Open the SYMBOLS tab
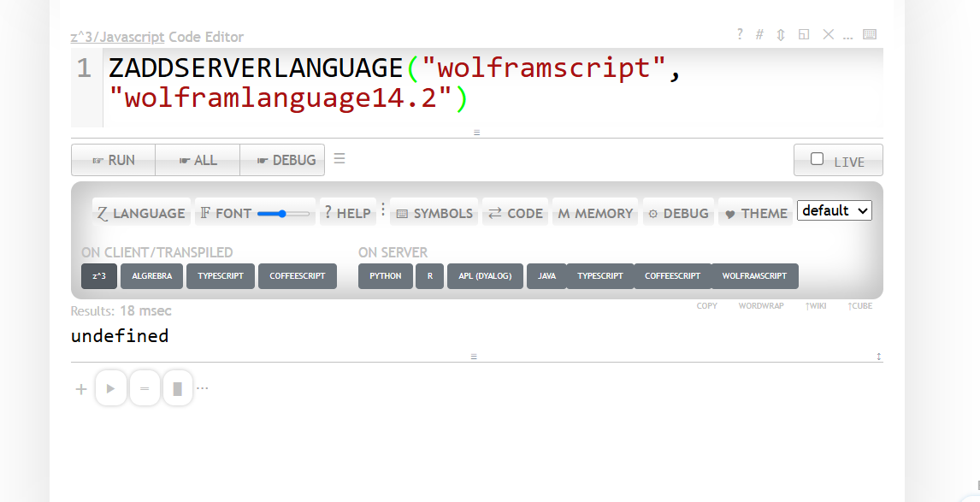This screenshot has height=502, width=980. tap(434, 213)
